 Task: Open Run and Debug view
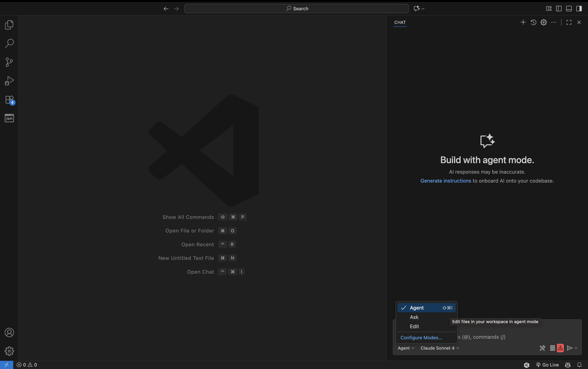coord(9,81)
